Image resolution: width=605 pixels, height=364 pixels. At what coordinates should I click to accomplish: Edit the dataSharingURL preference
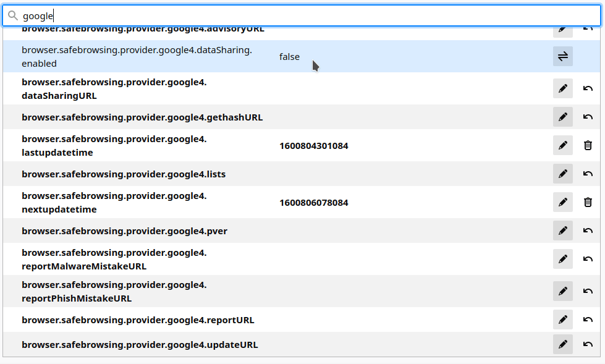pos(562,88)
